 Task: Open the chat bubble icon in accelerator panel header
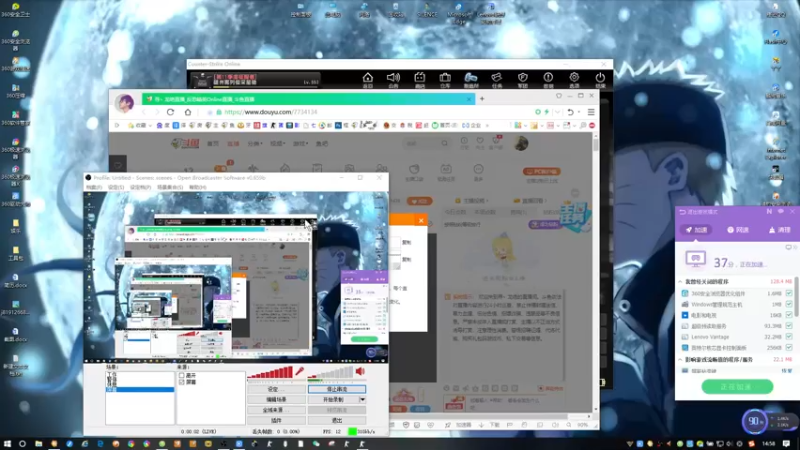coord(781,211)
